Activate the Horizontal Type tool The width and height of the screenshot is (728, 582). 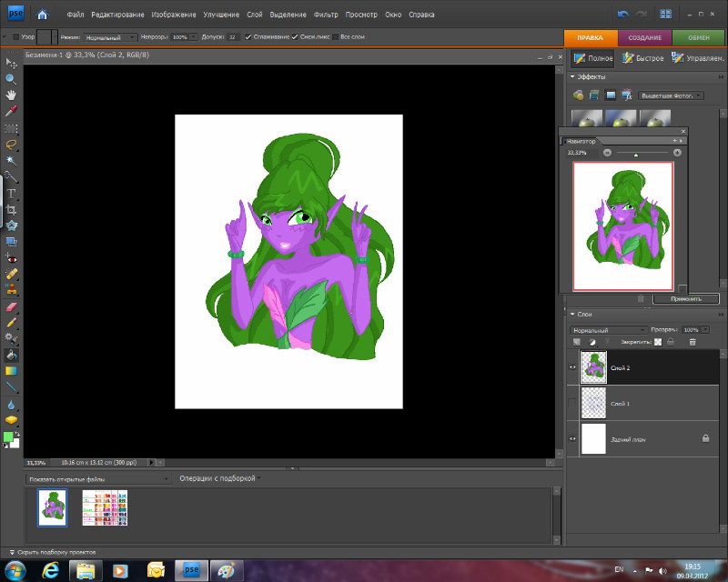click(x=11, y=193)
